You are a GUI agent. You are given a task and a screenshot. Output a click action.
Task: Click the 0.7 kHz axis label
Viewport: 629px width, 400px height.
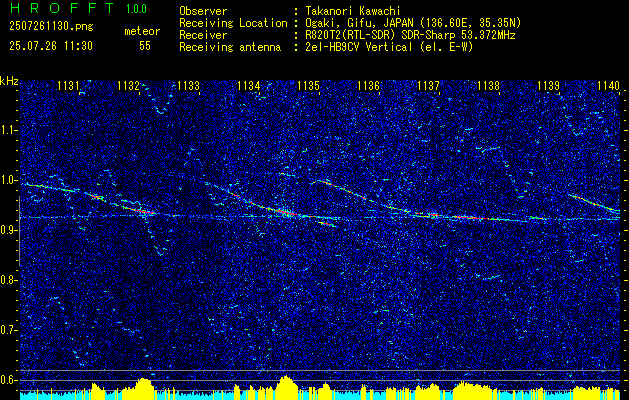(x=9, y=330)
